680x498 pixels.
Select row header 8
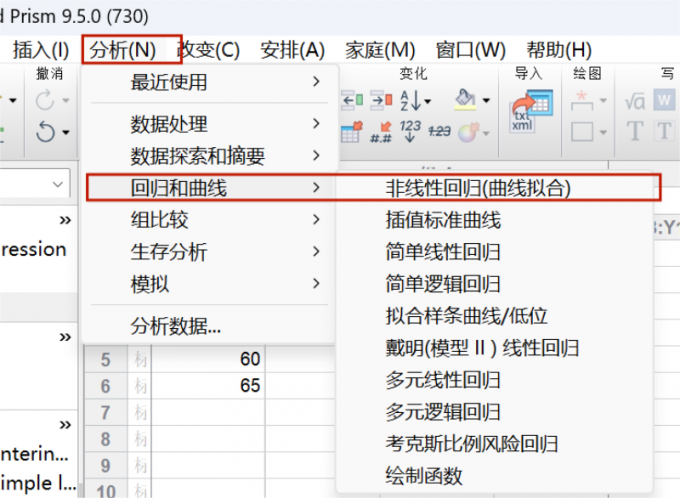point(106,439)
